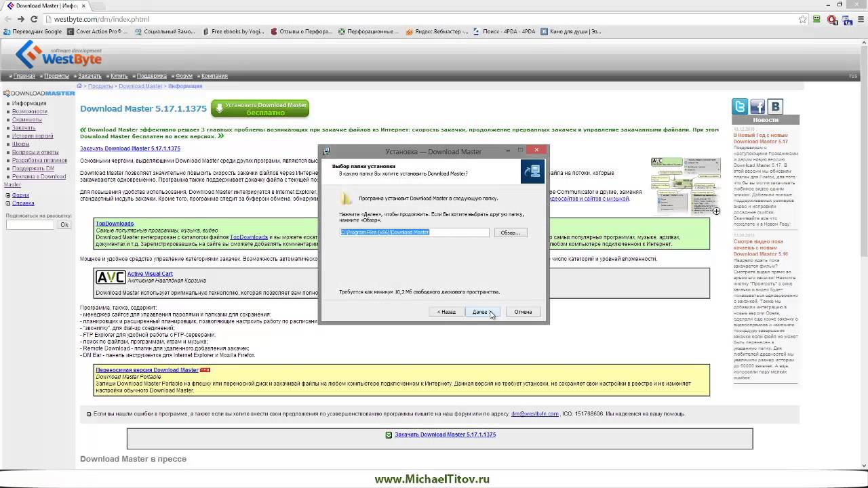Click the newsletter email input field

pyautogui.click(x=30, y=224)
